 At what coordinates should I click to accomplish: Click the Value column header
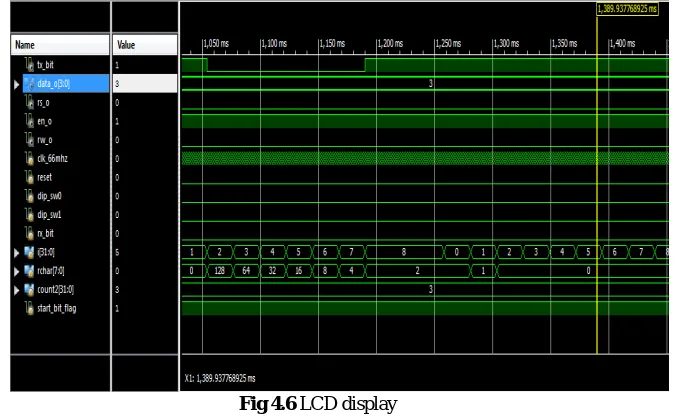click(145, 45)
